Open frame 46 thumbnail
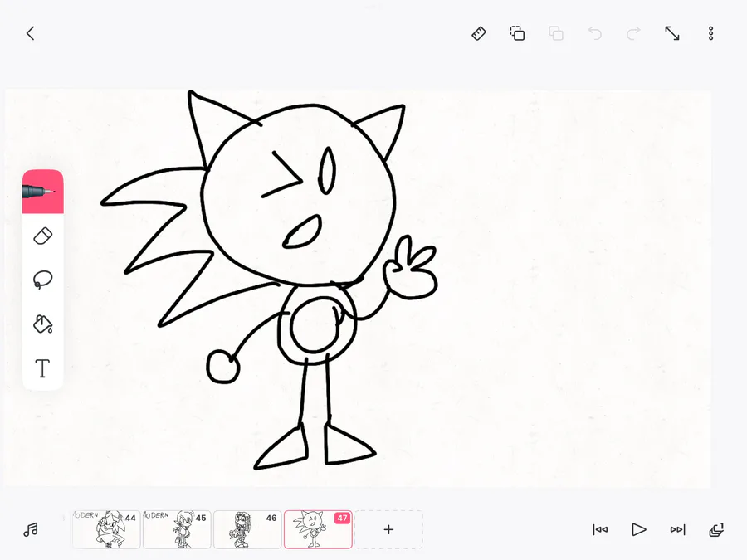Viewport: 747px width, 560px height. pos(247,529)
